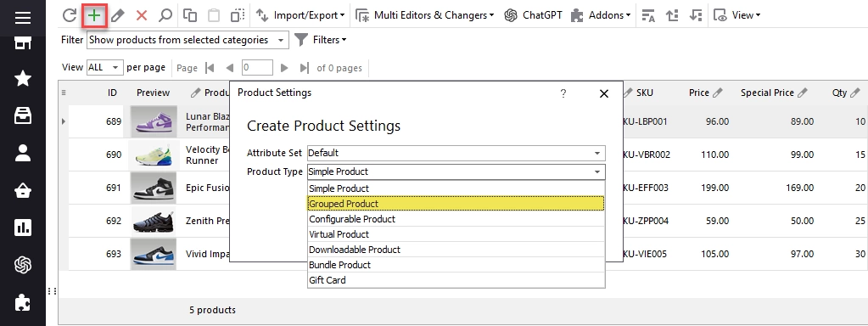Viewport: 868px width, 326px height.
Task: Edit selected product with pencil icon
Action: point(117,15)
